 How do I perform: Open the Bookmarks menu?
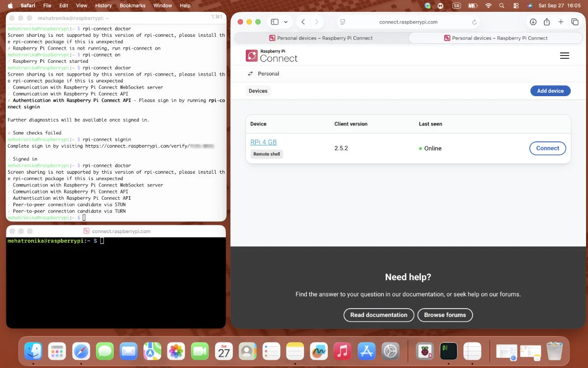(132, 6)
